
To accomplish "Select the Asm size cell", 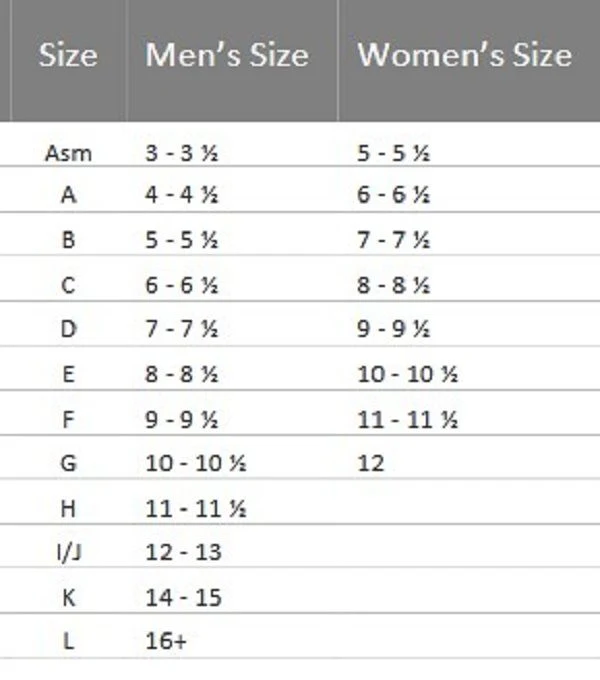I will click(68, 153).
